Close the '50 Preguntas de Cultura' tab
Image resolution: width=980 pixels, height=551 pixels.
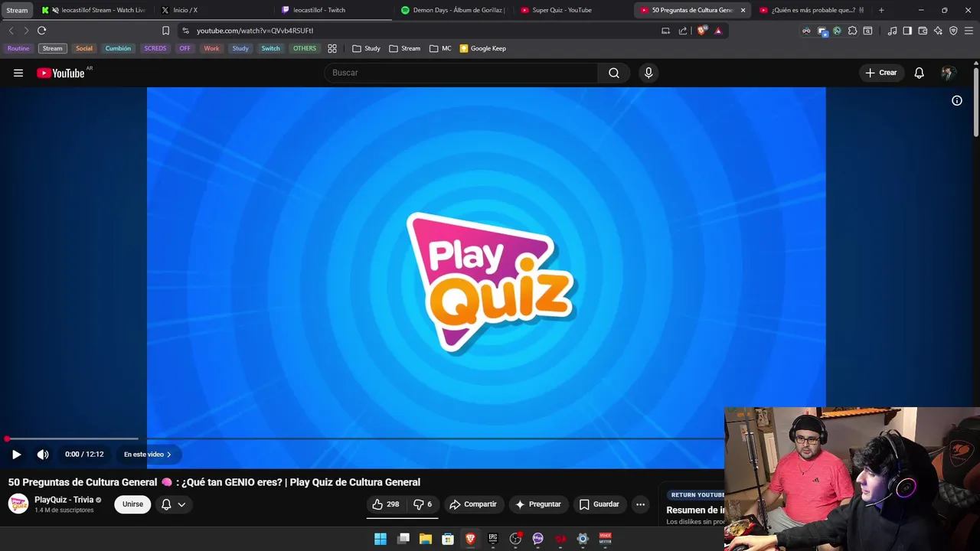pyautogui.click(x=743, y=10)
